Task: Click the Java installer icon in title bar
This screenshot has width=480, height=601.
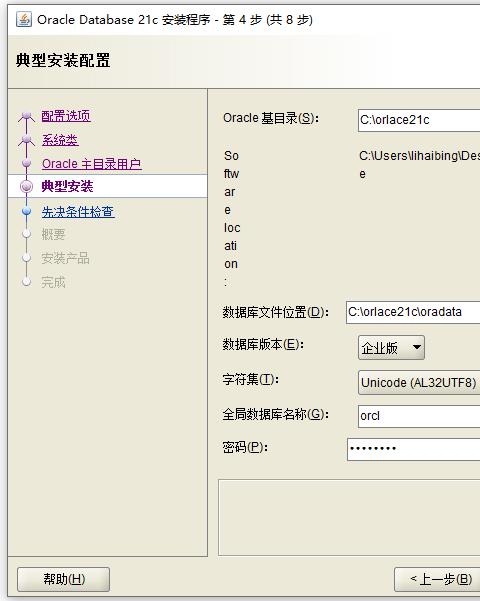Action: pos(24,19)
